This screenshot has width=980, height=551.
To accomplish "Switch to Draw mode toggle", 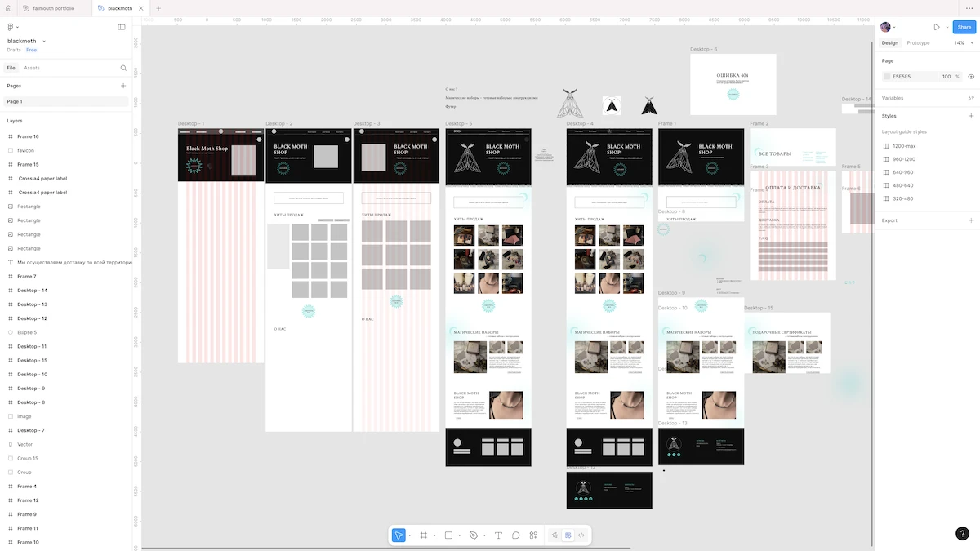I will point(554,535).
